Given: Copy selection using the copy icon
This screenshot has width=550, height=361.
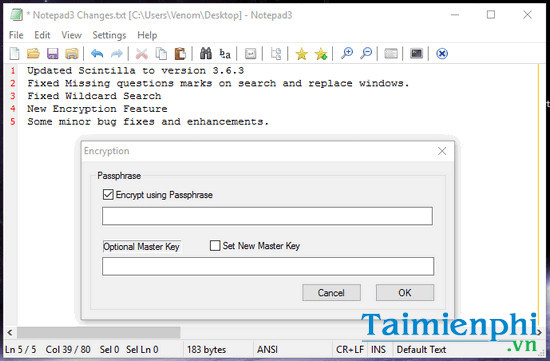Looking at the screenshot, I should pyautogui.click(x=161, y=54).
